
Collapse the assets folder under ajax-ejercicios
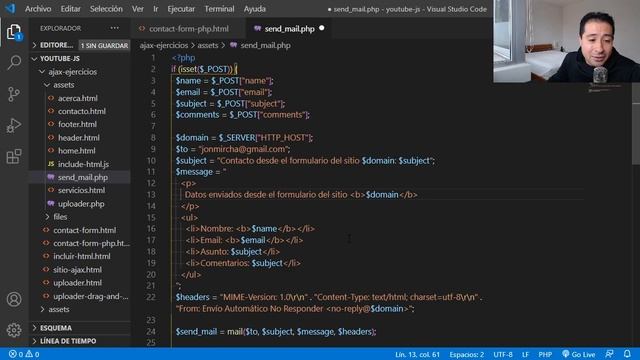click(63, 85)
